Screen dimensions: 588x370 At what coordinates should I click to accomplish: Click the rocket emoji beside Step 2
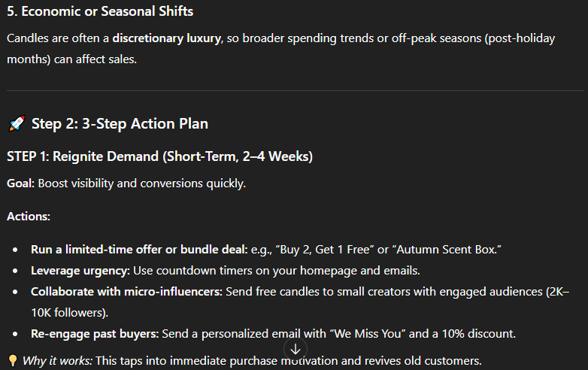[15, 124]
